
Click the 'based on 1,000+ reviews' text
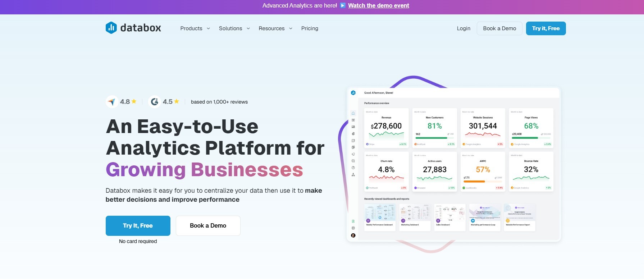pyautogui.click(x=219, y=102)
